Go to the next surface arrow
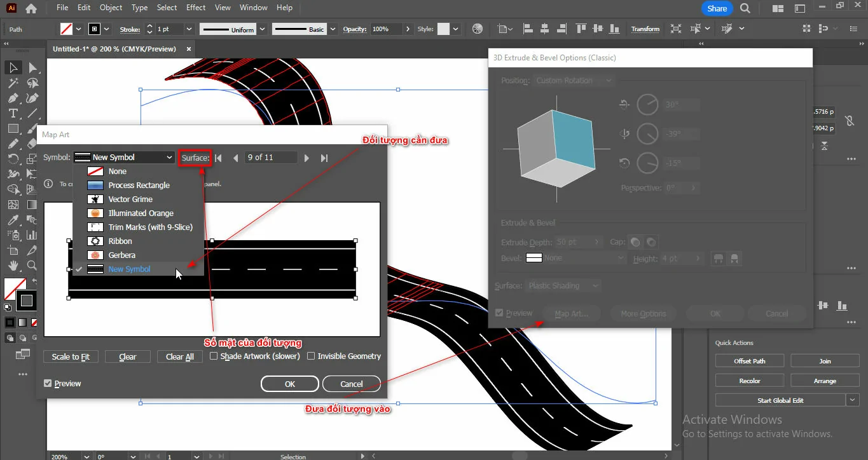This screenshot has height=460, width=868. click(x=307, y=158)
